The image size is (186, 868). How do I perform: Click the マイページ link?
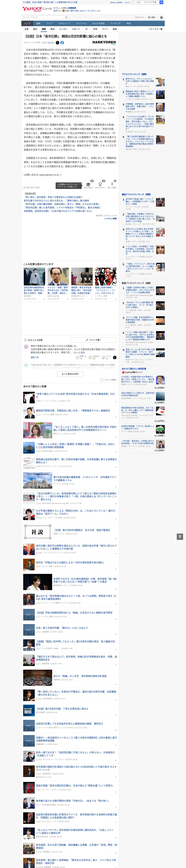click(x=139, y=18)
